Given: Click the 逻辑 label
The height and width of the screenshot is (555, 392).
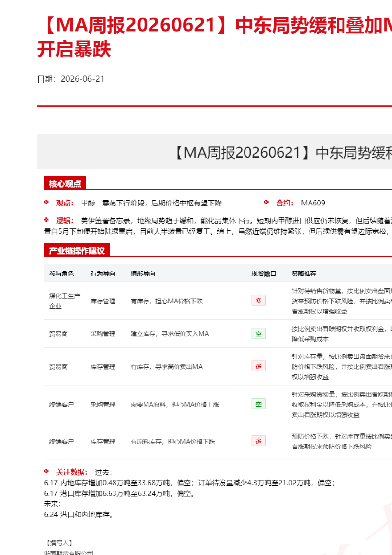Looking at the screenshot, I should (x=64, y=221).
